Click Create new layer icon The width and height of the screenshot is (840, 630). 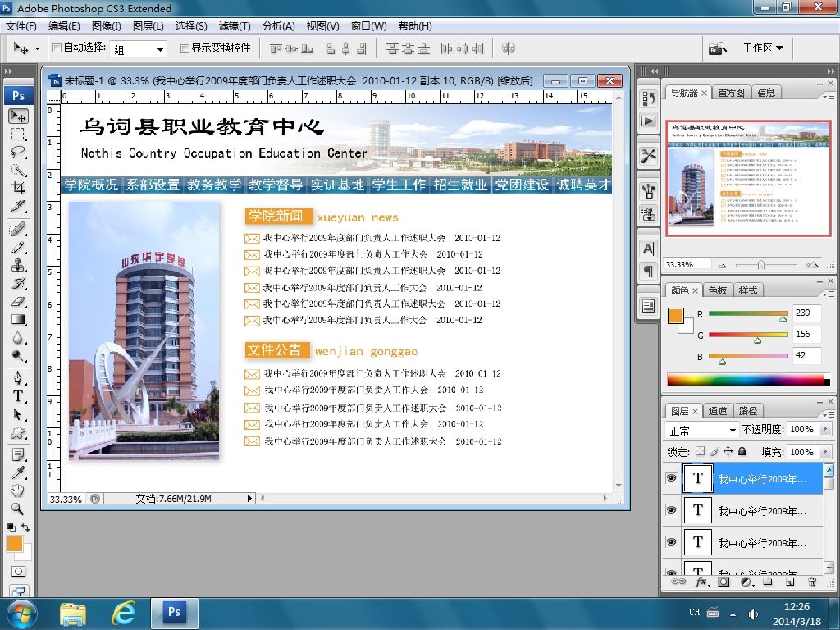(x=790, y=582)
